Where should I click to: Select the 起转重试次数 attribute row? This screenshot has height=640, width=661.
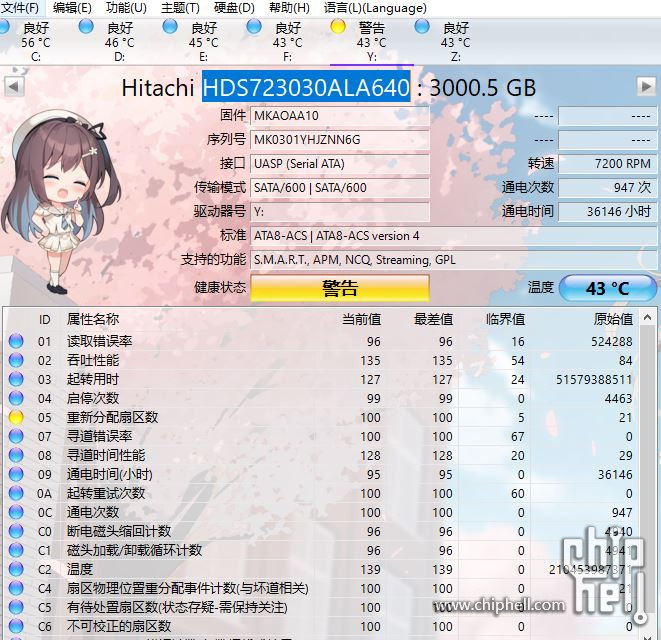click(x=320, y=493)
